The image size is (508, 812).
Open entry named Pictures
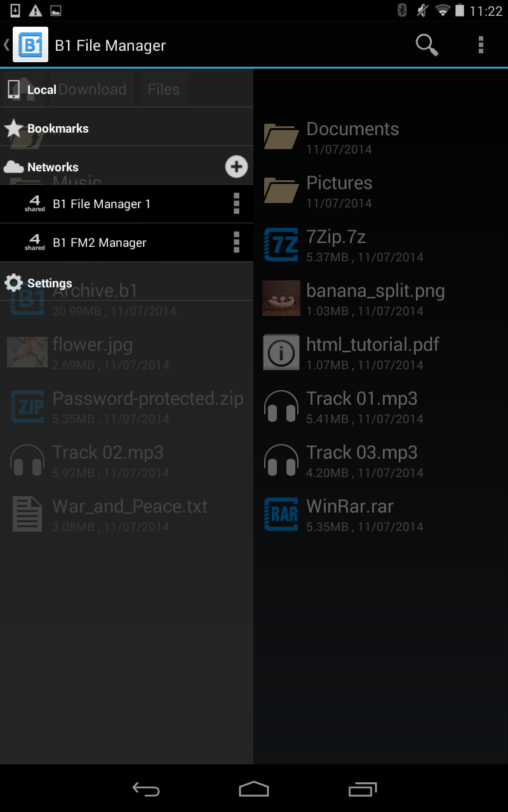coord(339,183)
